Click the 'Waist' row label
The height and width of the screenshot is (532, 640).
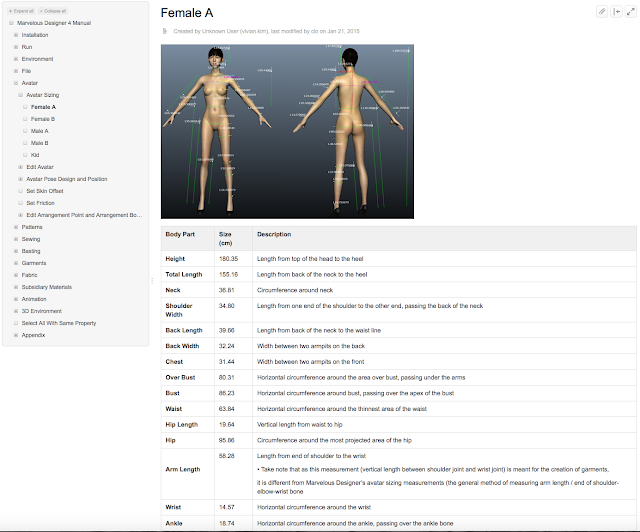point(173,409)
